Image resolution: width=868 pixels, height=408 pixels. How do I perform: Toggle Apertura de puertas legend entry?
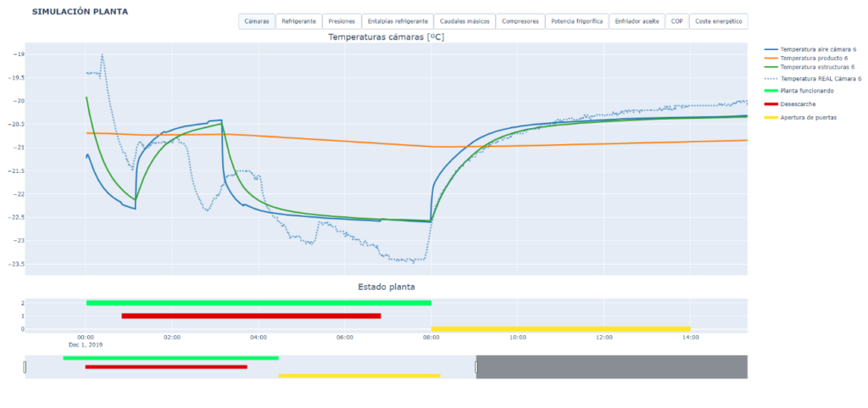(x=808, y=117)
